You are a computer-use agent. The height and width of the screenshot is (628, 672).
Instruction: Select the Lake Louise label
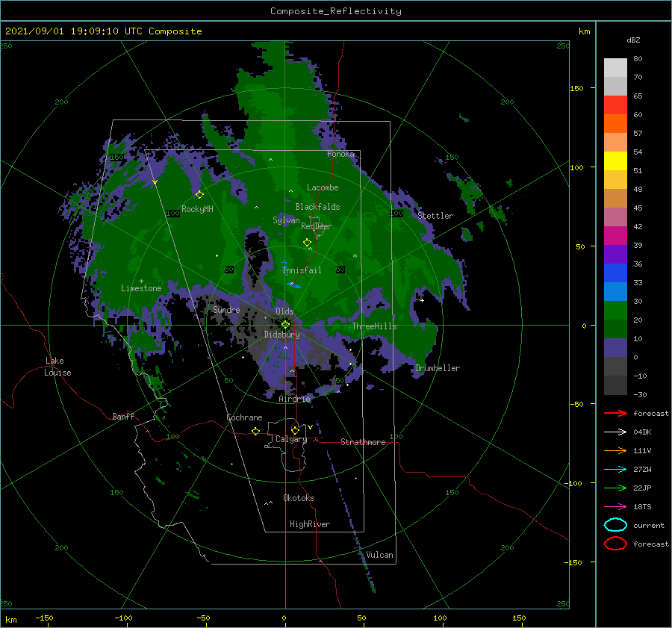[57, 367]
